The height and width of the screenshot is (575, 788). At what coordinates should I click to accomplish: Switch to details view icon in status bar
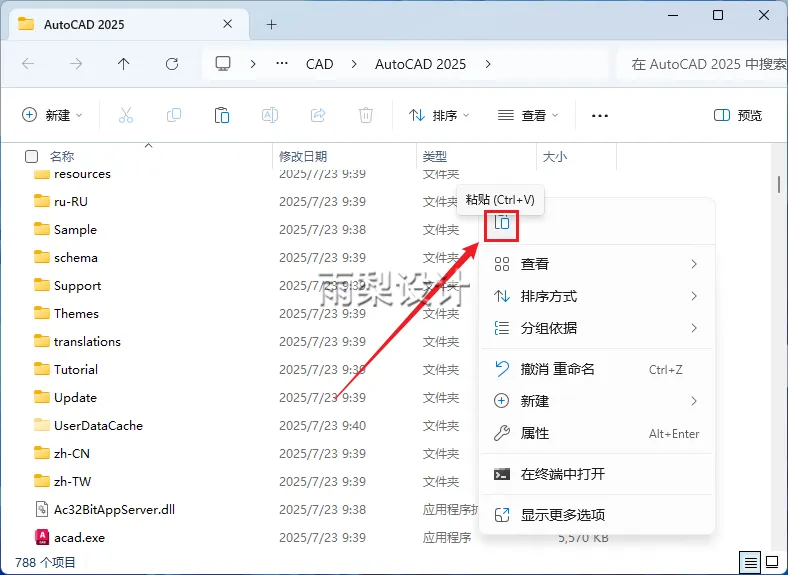pyautogui.click(x=750, y=562)
